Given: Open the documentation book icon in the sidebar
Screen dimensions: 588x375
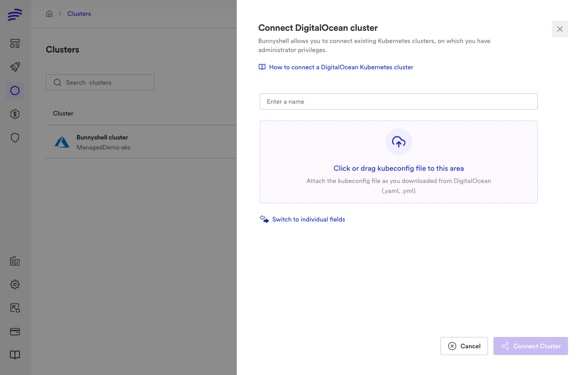Looking at the screenshot, I should click(15, 355).
